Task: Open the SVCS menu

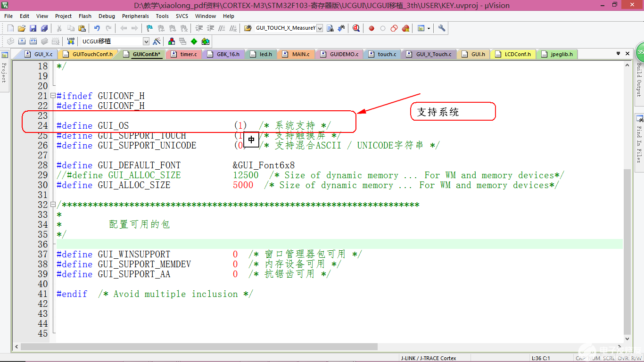Action: tap(182, 16)
